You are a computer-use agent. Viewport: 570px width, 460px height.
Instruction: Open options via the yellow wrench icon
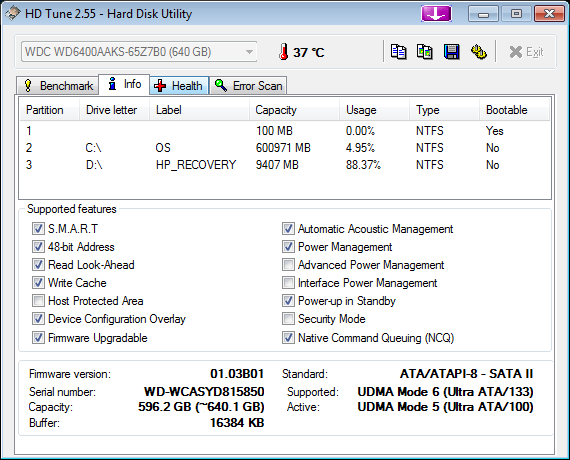(x=478, y=52)
